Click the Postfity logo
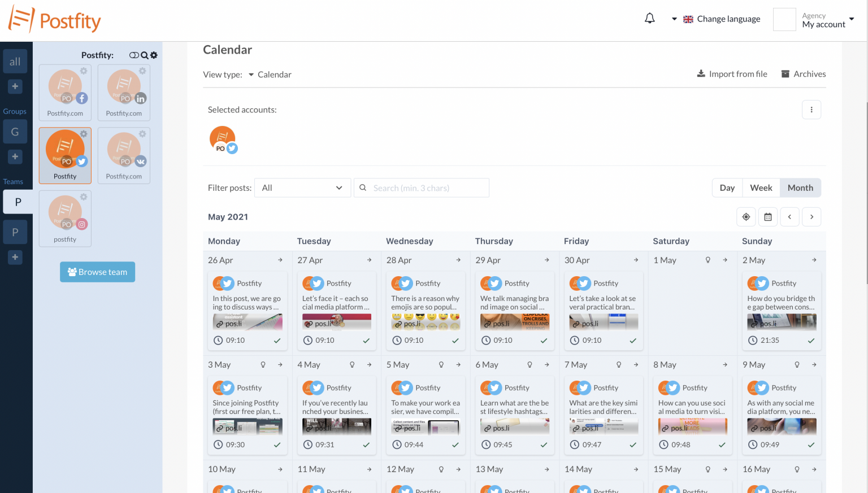Viewport: 868px width, 493px height. pyautogui.click(x=54, y=20)
